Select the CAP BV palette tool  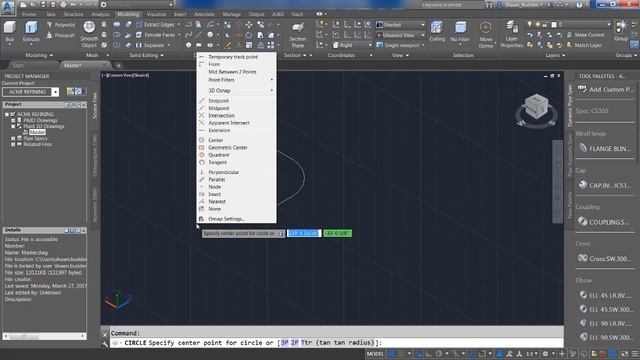tap(605, 185)
